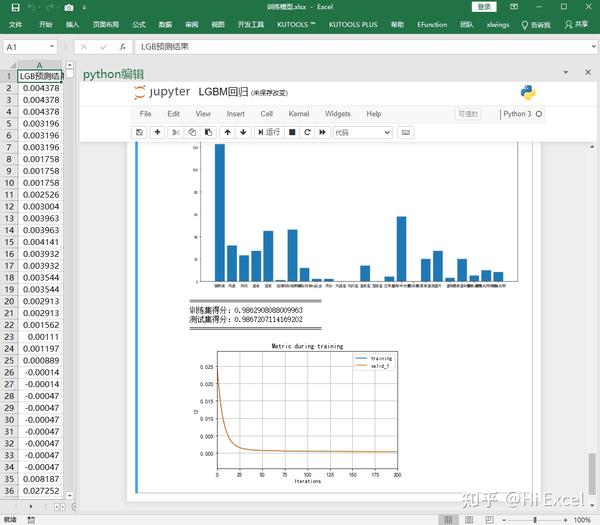
Task: Click the 可信的 trusted notebook button
Action: pos(468,114)
